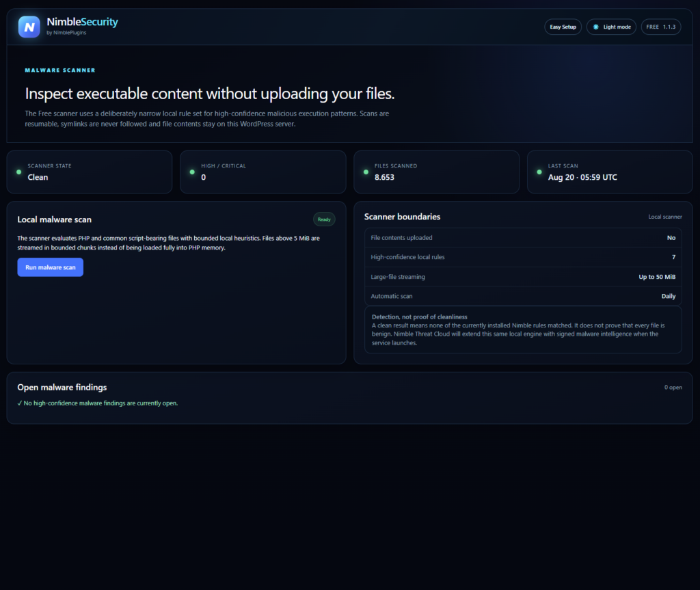
Task: Click the 'Up to 50 MiB' value
Action: [657, 277]
